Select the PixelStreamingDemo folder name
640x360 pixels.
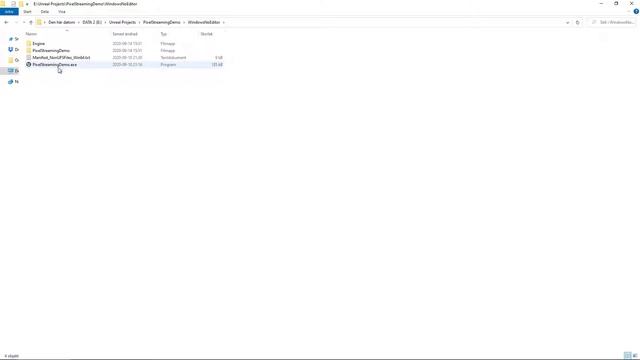(x=51, y=51)
